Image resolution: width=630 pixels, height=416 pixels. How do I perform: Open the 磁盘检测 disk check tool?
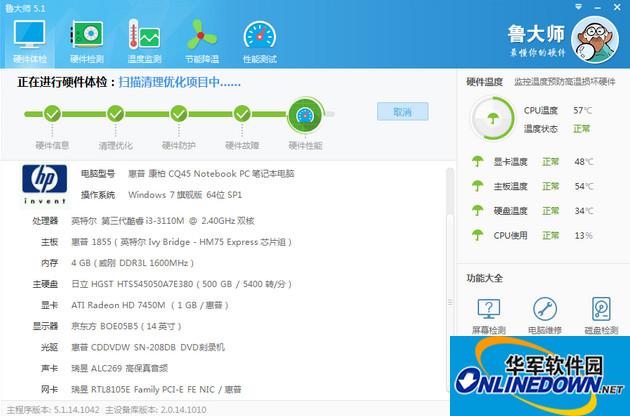601,316
